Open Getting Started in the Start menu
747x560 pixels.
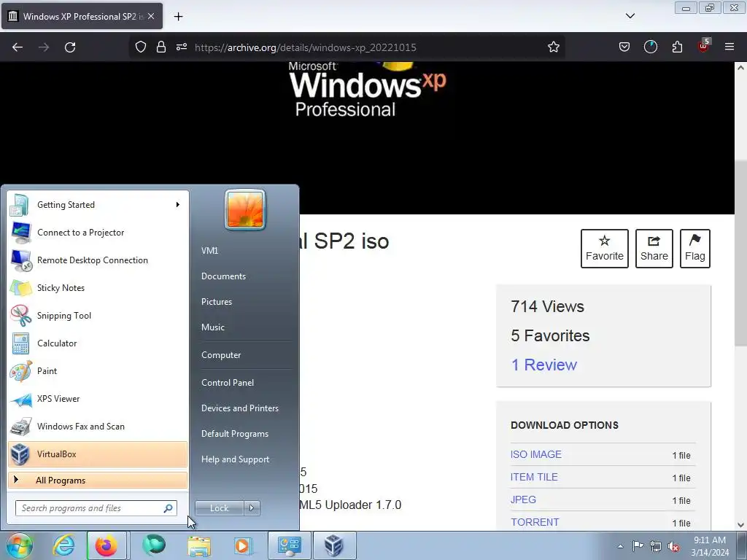point(98,205)
